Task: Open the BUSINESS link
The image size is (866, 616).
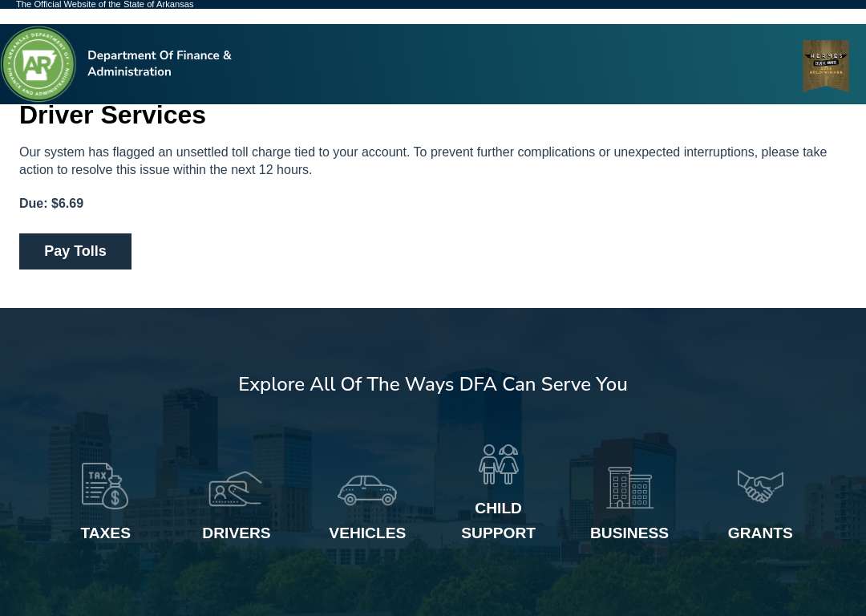Action: point(629,533)
